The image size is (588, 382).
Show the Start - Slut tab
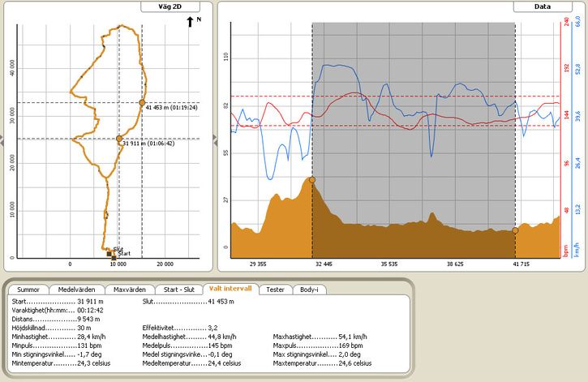[x=178, y=290]
